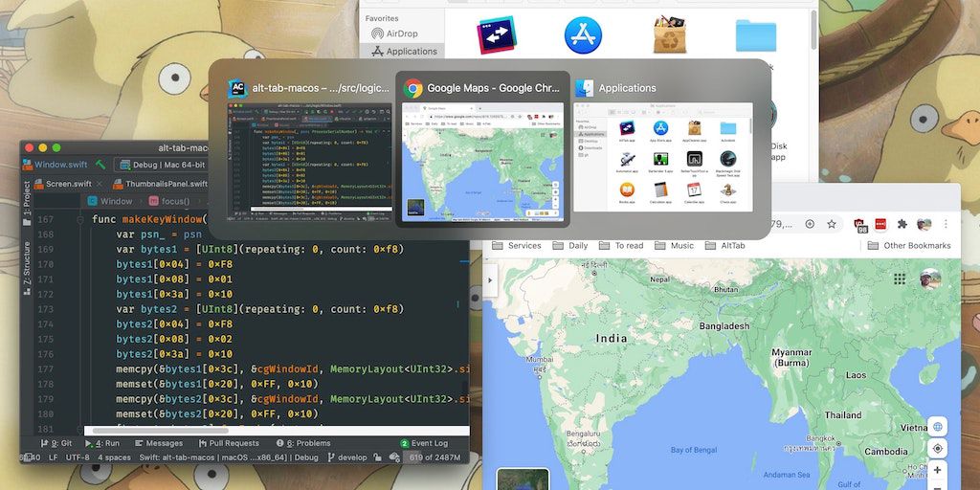Open the 6: Problems tool window
This screenshot has height=490, width=980.
(301, 443)
